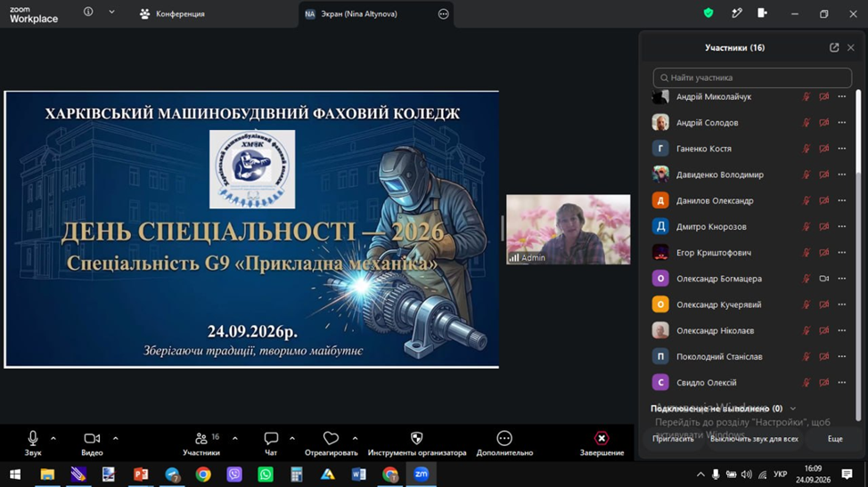Open the Участники panel button
This screenshot has height=487, width=868.
coord(201,443)
